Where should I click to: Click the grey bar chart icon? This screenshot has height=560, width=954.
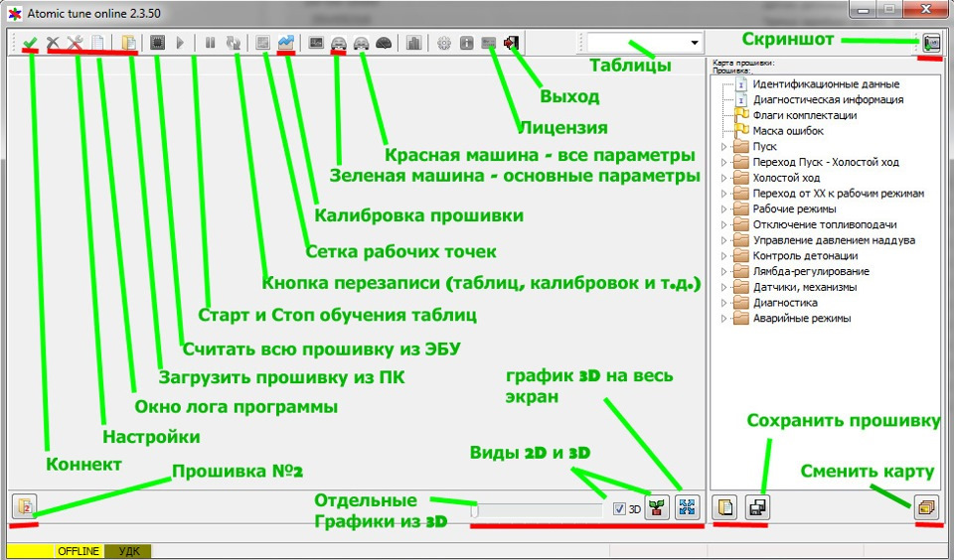pos(413,43)
